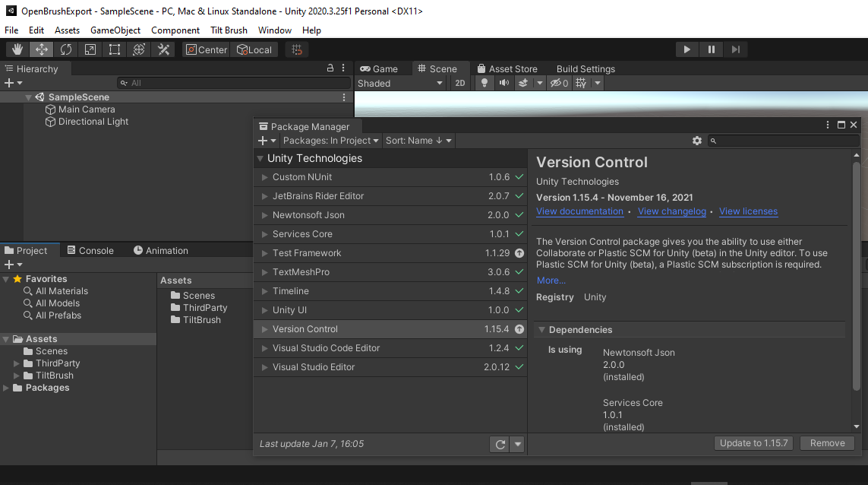Remove the Version Control package
The image size is (868, 485).
point(827,443)
